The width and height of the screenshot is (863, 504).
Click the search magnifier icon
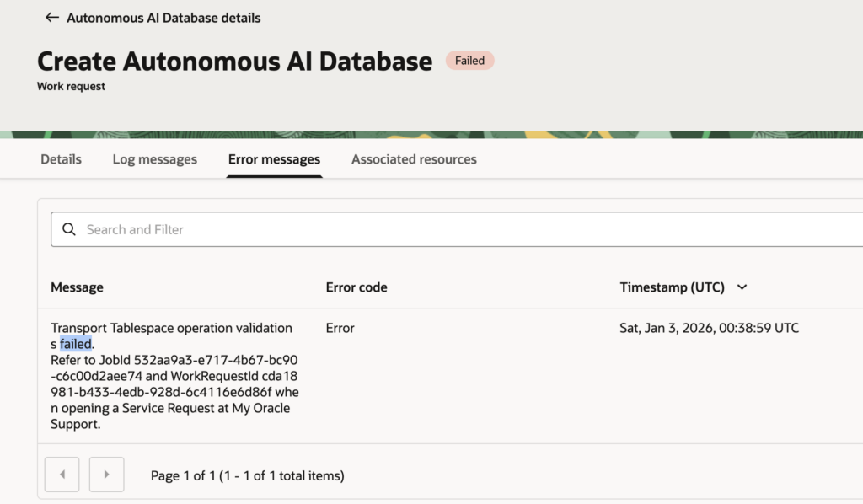[x=69, y=229]
